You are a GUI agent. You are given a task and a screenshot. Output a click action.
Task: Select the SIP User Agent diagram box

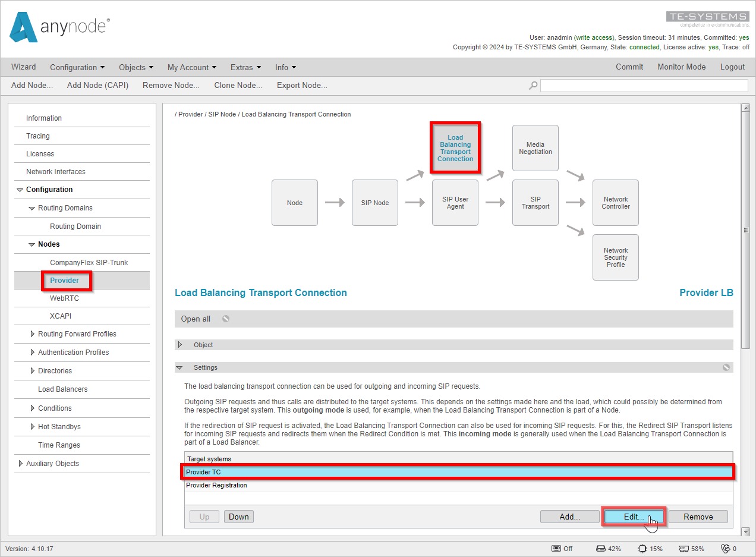click(x=455, y=202)
